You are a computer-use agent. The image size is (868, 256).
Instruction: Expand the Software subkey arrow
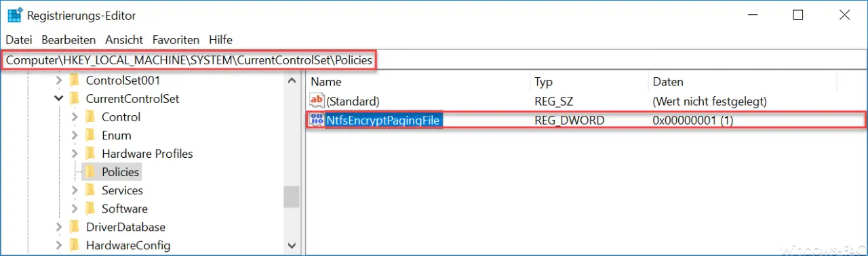[75, 209]
